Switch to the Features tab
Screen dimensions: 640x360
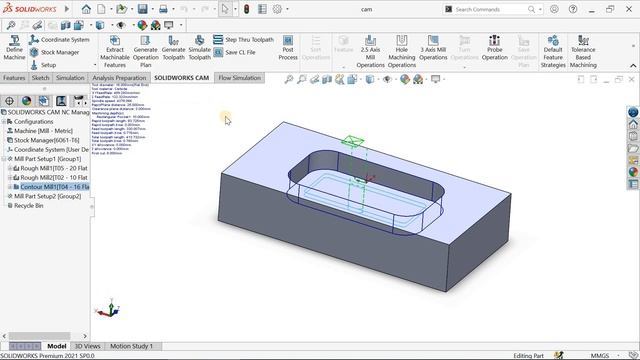click(x=14, y=78)
